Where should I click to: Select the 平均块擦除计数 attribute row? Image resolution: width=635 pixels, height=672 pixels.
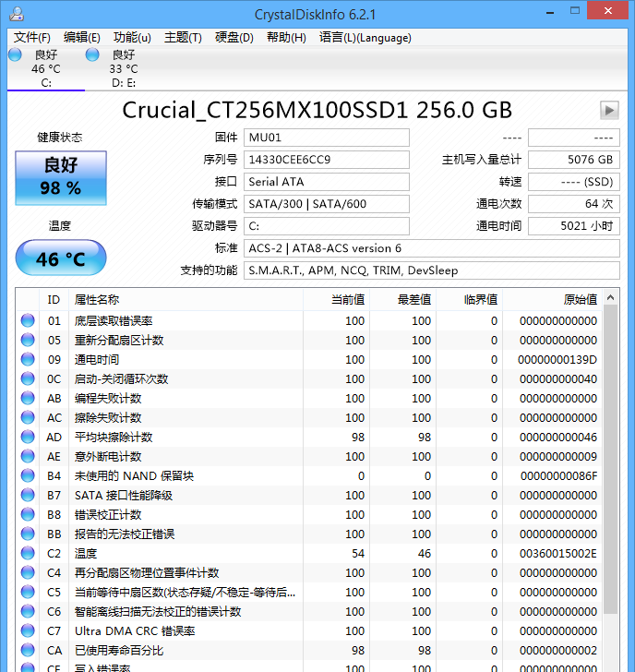tap(309, 437)
